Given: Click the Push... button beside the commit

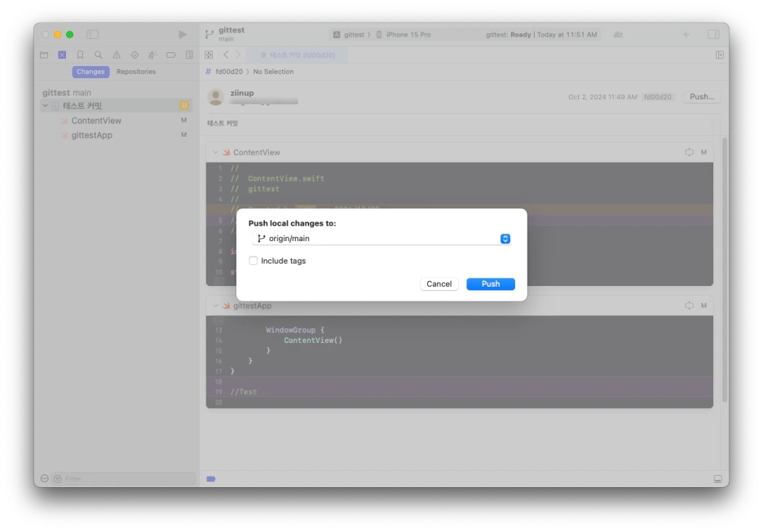Looking at the screenshot, I should 702,97.
